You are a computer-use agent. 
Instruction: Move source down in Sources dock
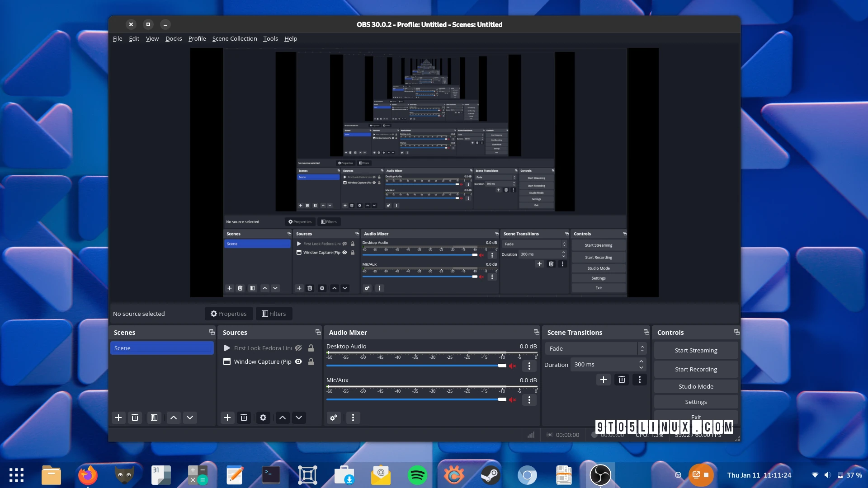tap(299, 418)
